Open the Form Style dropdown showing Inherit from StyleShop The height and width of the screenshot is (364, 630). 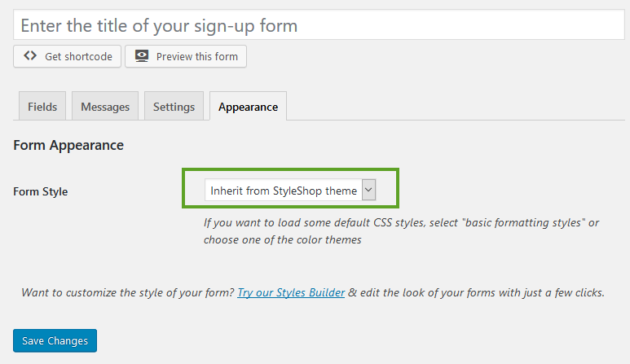pyautogui.click(x=283, y=191)
